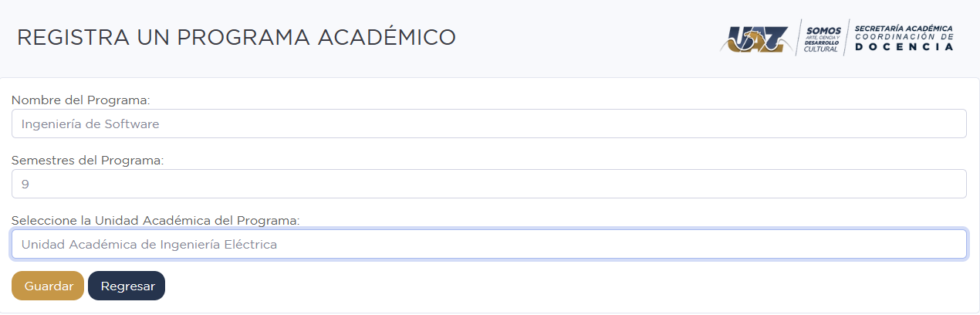Click the Nombre del Programa label

click(80, 100)
